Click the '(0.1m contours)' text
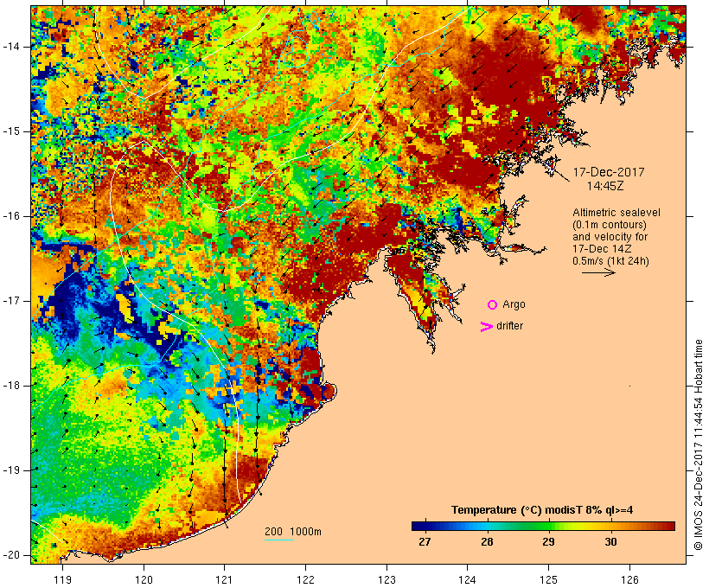 click(x=610, y=225)
